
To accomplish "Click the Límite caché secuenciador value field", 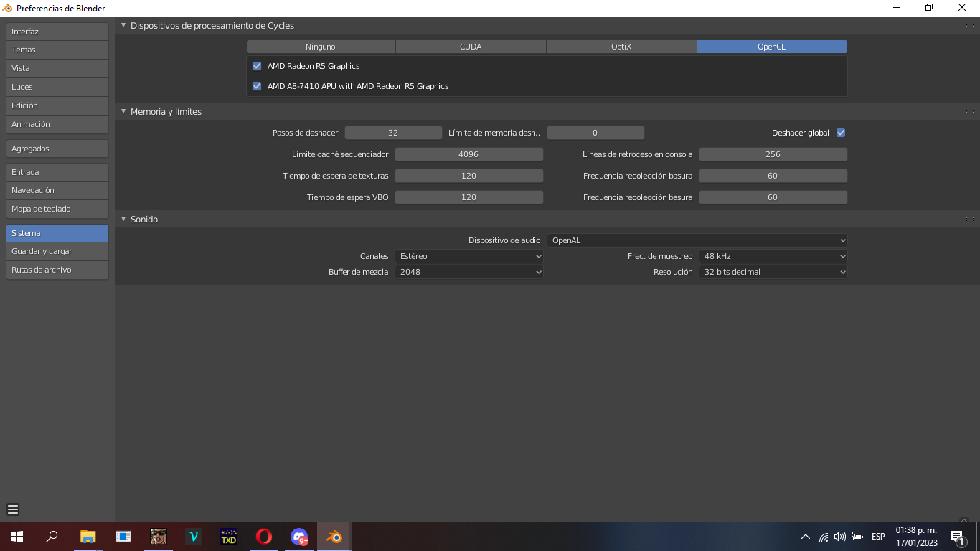I will click(x=469, y=154).
